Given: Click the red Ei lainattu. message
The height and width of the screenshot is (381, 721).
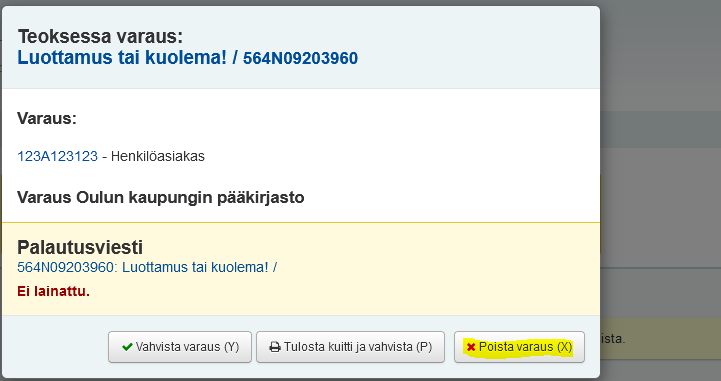Looking at the screenshot, I should click(53, 291).
